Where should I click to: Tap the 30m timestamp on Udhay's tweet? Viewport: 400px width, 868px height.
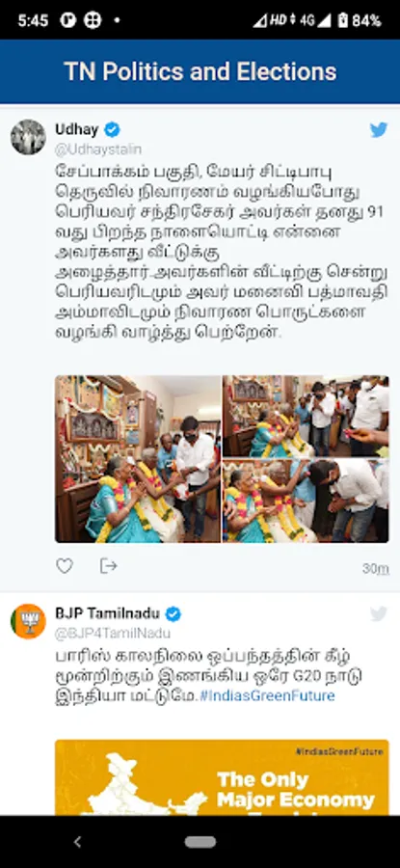click(376, 568)
